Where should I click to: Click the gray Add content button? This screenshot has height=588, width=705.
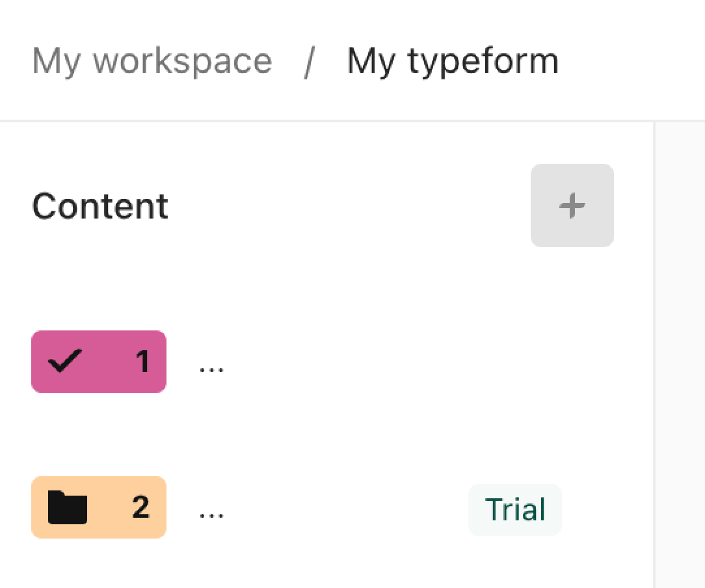[572, 206]
